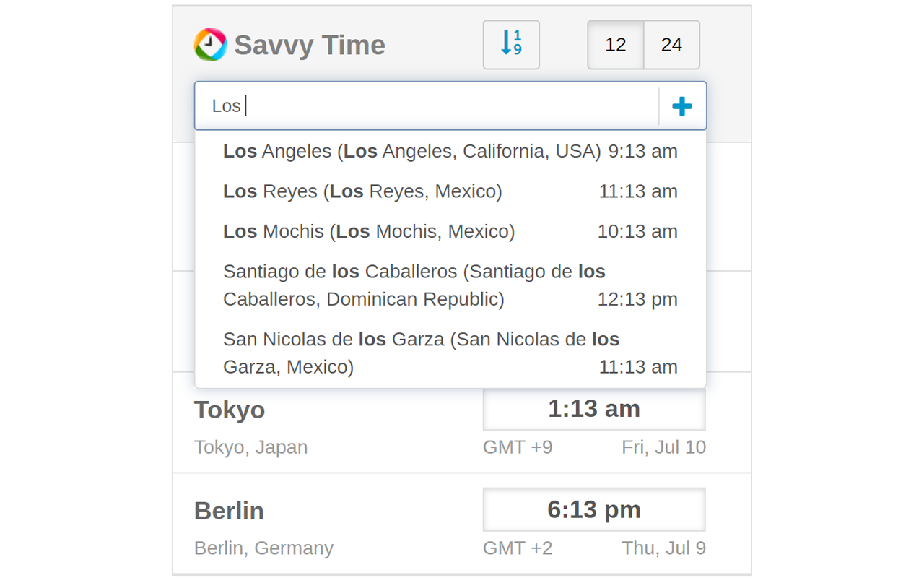Click Tokyo's date showing Fri, Jul 10
924x578 pixels.
(x=663, y=447)
